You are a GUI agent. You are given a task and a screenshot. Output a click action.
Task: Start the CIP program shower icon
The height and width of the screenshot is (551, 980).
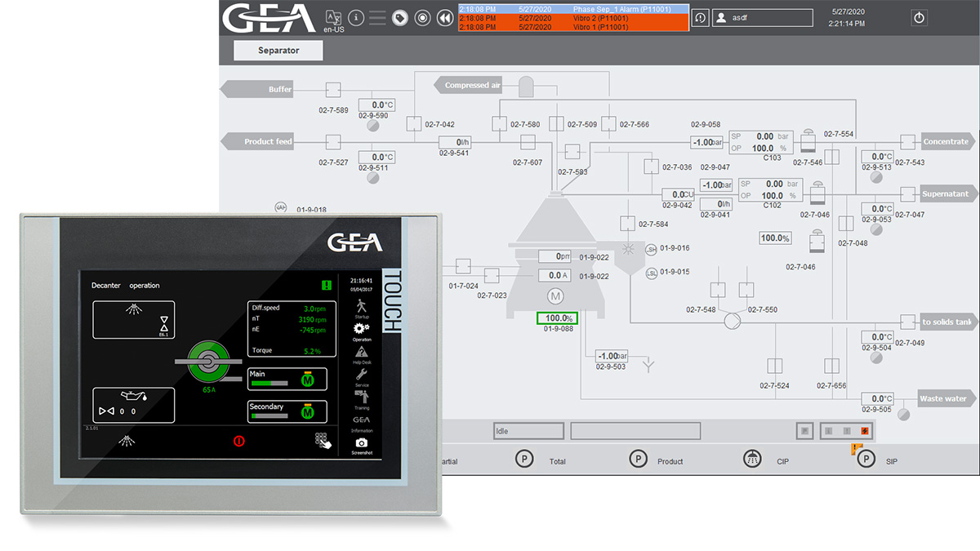click(x=752, y=459)
